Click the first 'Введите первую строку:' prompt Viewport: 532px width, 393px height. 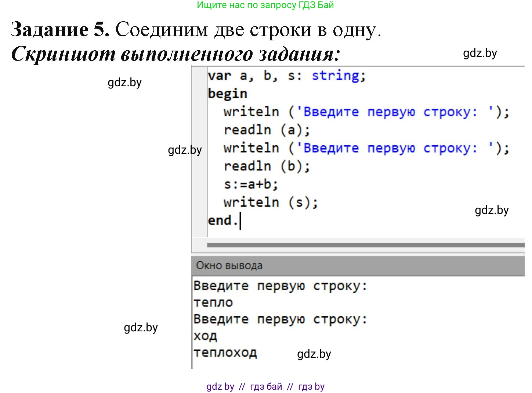click(281, 285)
